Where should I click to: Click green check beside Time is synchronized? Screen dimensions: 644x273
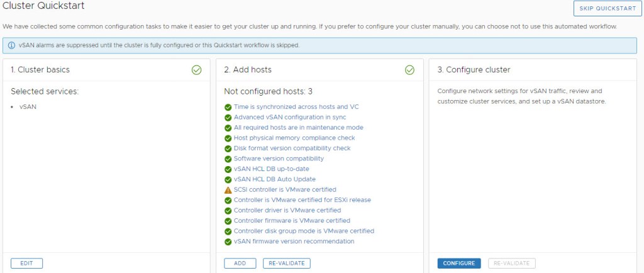tap(228, 107)
